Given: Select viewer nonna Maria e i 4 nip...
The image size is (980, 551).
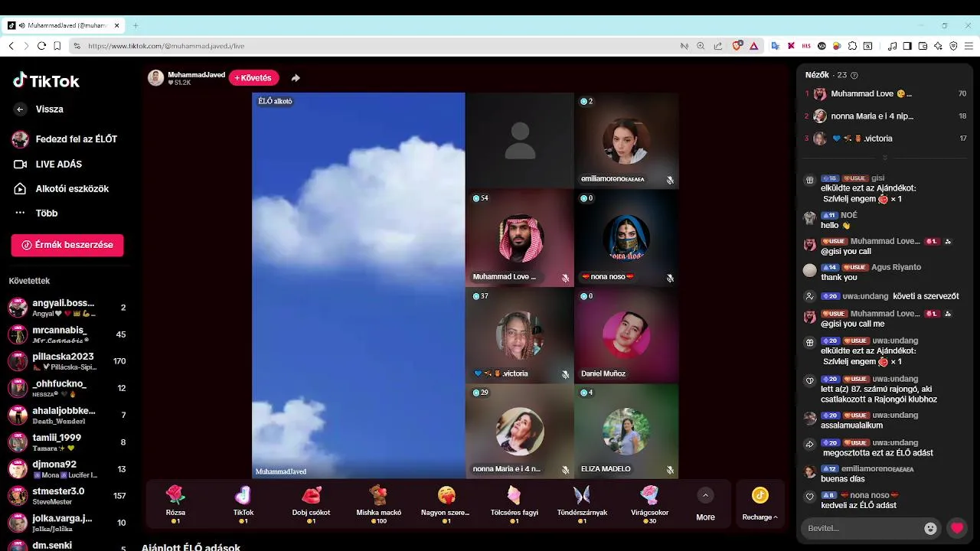Looking at the screenshot, I should click(x=885, y=116).
